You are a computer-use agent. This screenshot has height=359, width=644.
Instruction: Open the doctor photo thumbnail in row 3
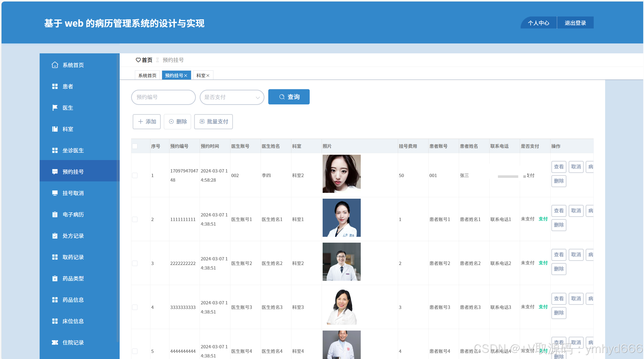tap(341, 262)
